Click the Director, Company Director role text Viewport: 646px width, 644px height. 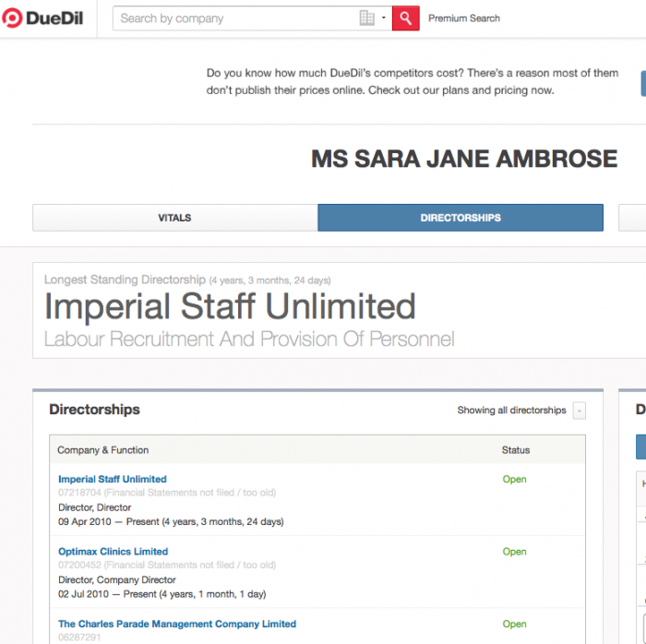[x=117, y=579]
